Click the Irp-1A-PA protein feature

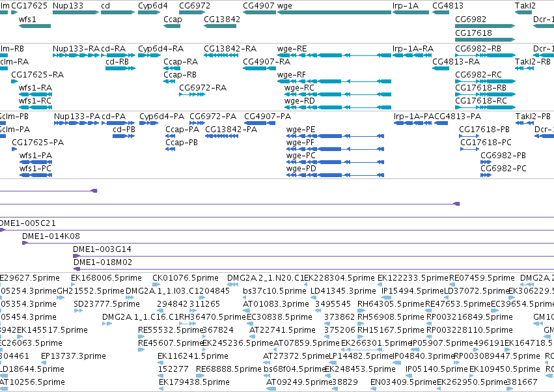[x=413, y=123]
